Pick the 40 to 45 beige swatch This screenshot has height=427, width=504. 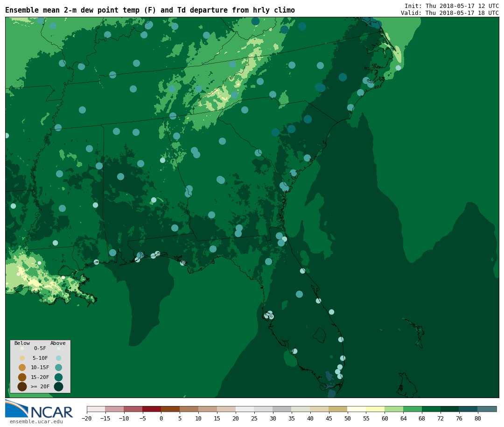tap(320, 409)
